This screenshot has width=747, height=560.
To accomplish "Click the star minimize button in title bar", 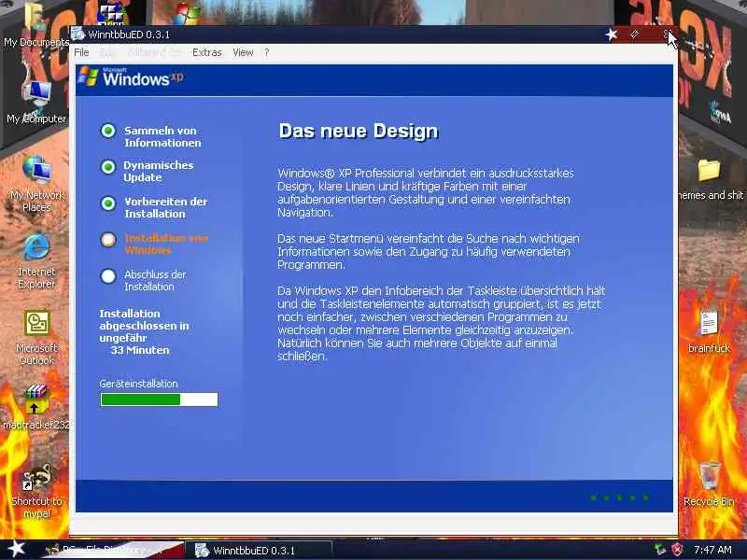I will pos(612,35).
